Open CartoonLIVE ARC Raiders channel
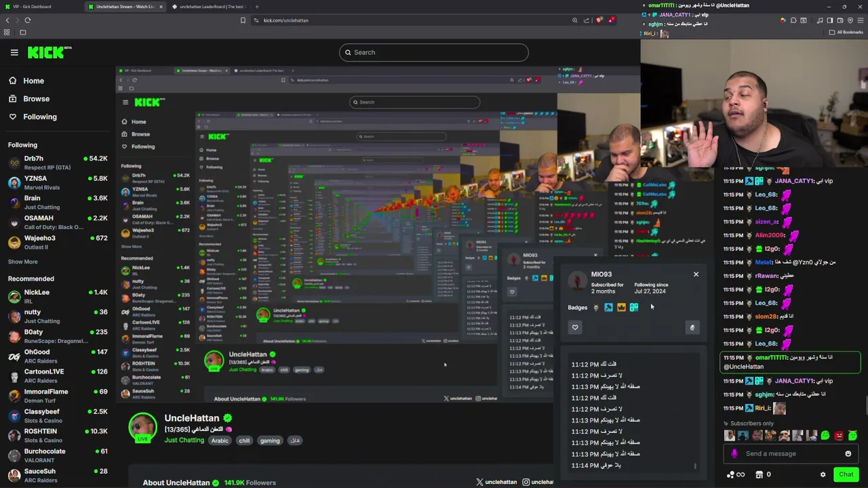 pos(58,375)
